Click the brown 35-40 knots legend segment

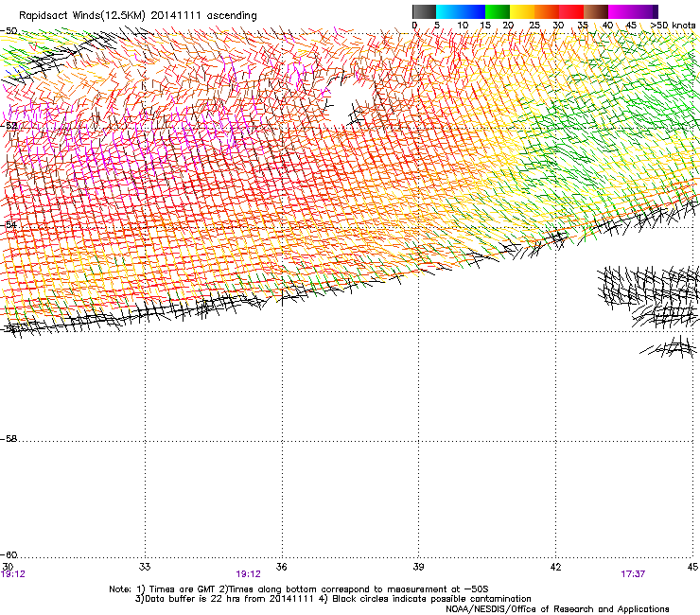tap(596, 11)
